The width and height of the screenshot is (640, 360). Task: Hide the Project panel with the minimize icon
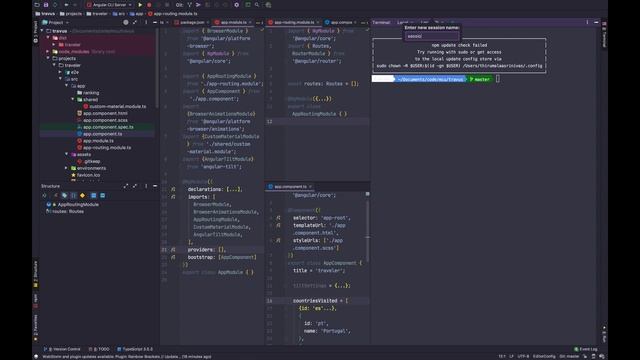(x=155, y=22)
